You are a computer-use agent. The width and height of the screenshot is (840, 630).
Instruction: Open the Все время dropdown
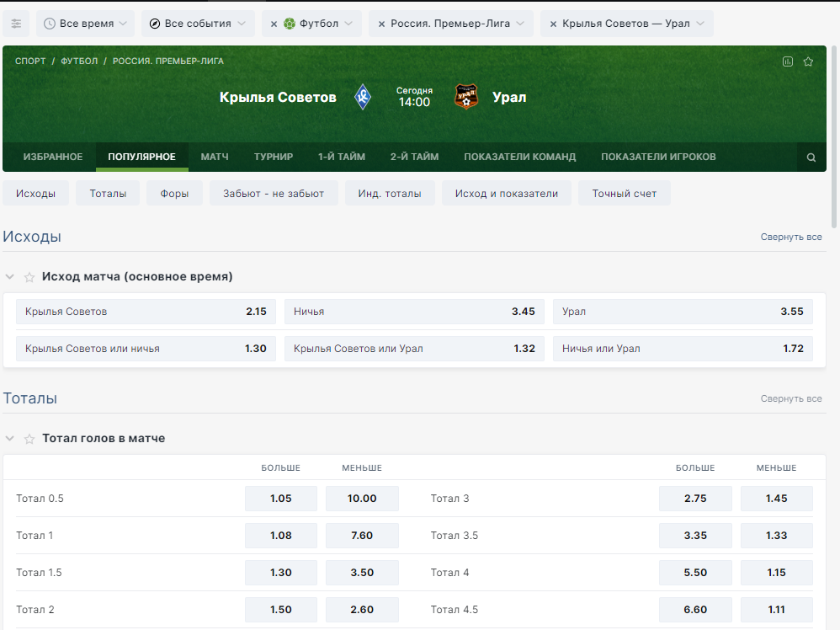pyautogui.click(x=86, y=24)
